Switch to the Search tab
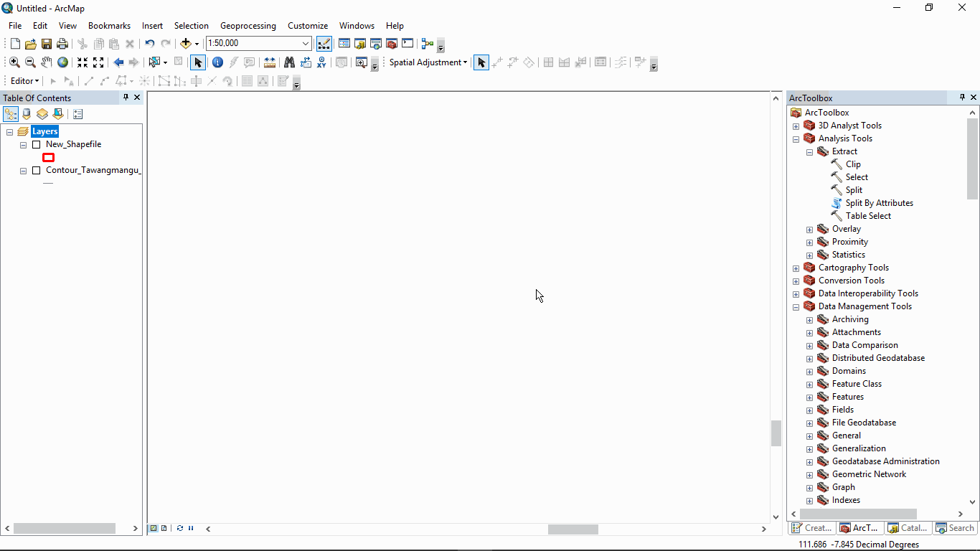980x551 pixels. point(955,528)
